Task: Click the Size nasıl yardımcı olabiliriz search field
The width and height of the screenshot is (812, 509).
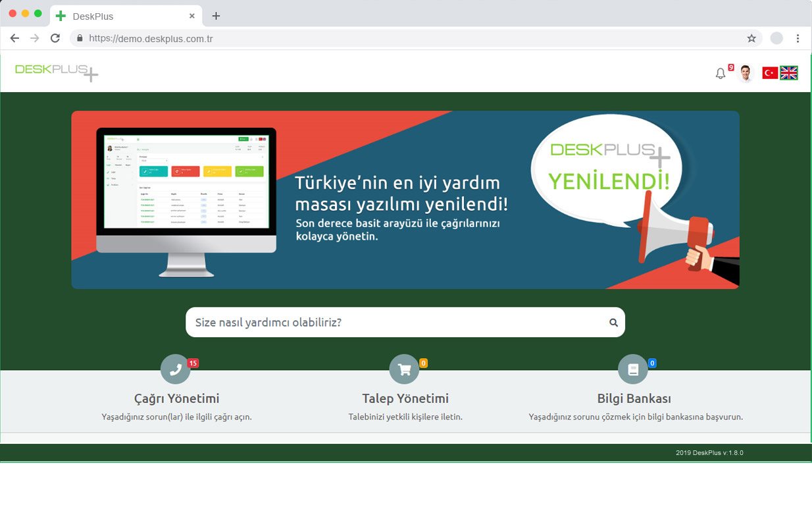Action: (x=395, y=322)
